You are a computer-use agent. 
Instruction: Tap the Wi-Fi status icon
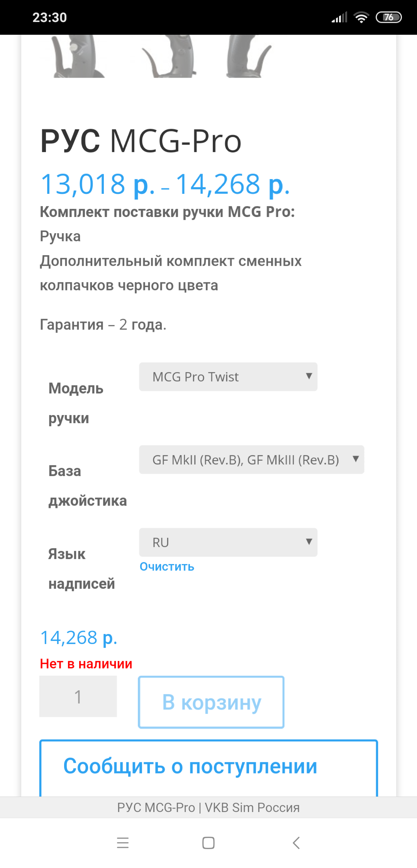[361, 17]
